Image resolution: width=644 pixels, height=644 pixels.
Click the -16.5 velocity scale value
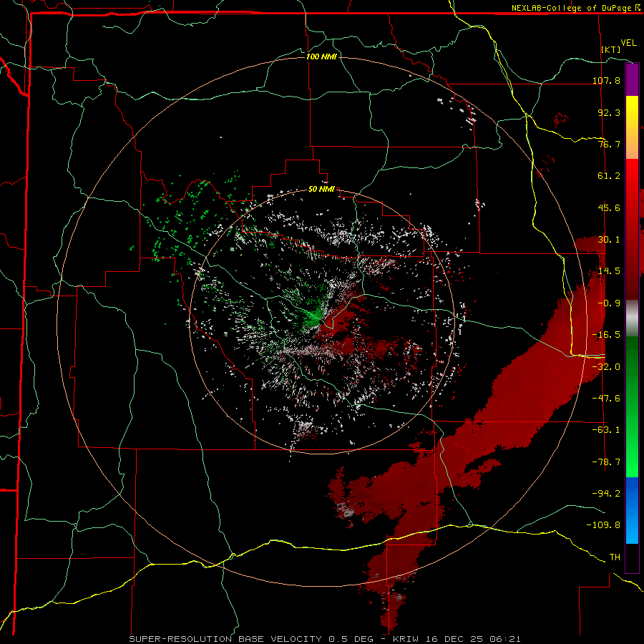click(606, 335)
